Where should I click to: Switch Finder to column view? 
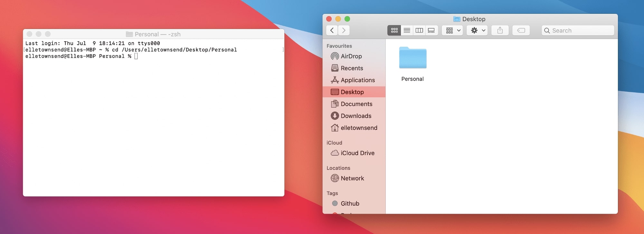(x=419, y=30)
